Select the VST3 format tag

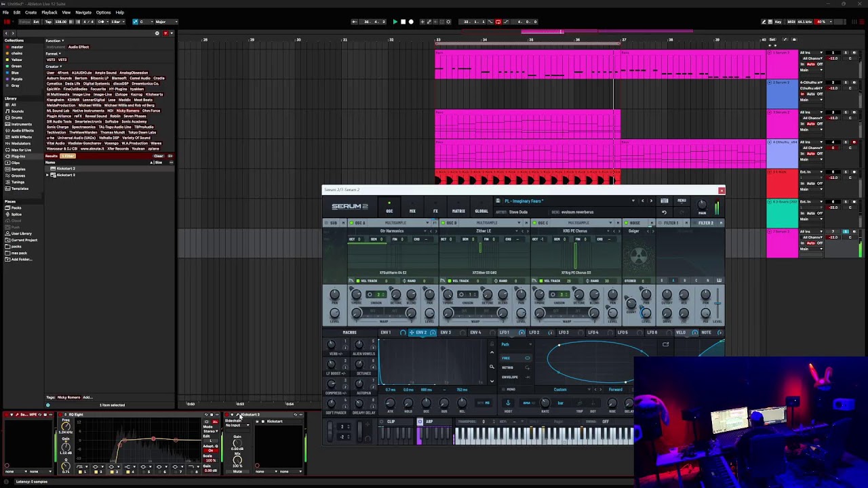[x=62, y=60]
